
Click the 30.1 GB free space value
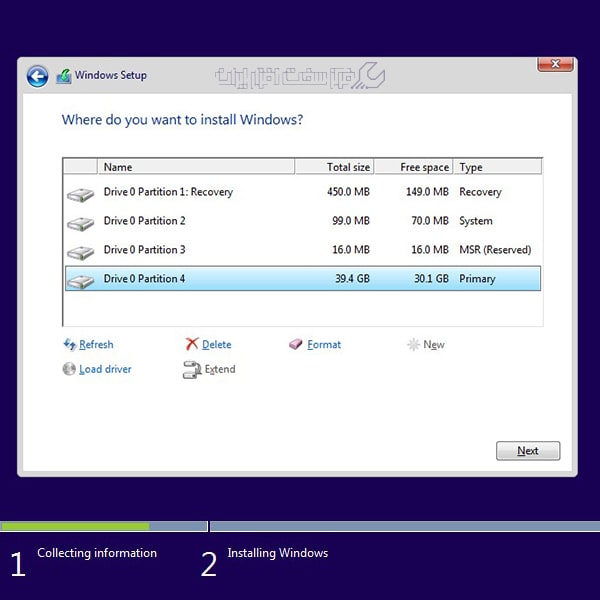(431, 279)
